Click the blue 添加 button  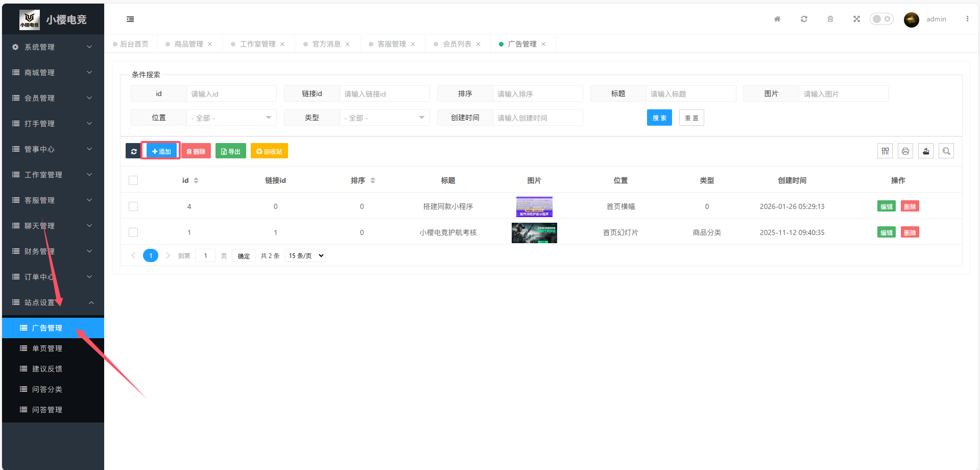coord(161,151)
